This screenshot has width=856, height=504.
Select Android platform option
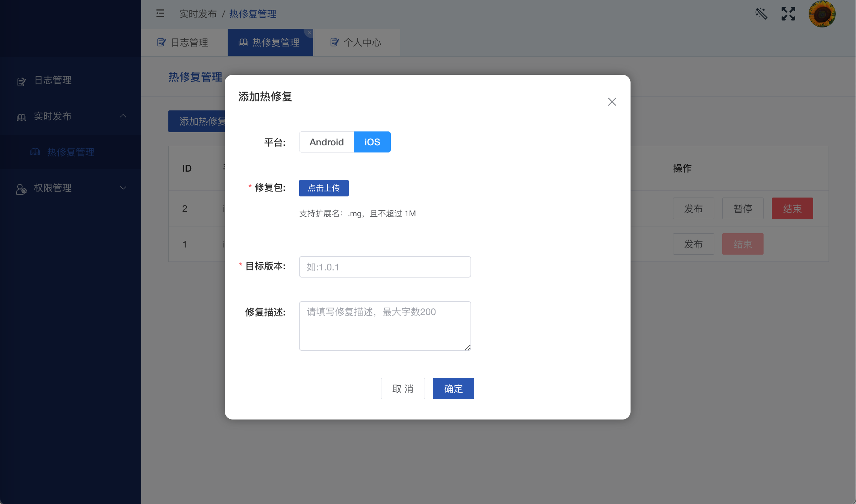327,142
